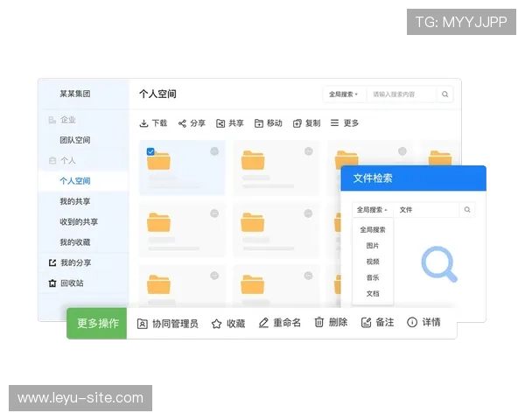Select 视频 filter in dropdown list
Image resolution: width=525 pixels, height=420 pixels.
pos(373,262)
